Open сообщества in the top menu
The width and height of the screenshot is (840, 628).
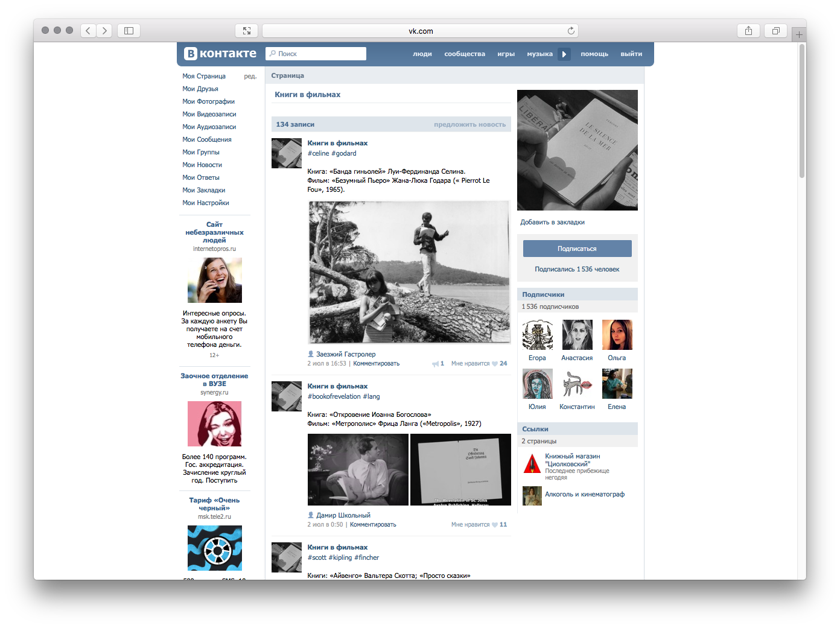click(465, 54)
